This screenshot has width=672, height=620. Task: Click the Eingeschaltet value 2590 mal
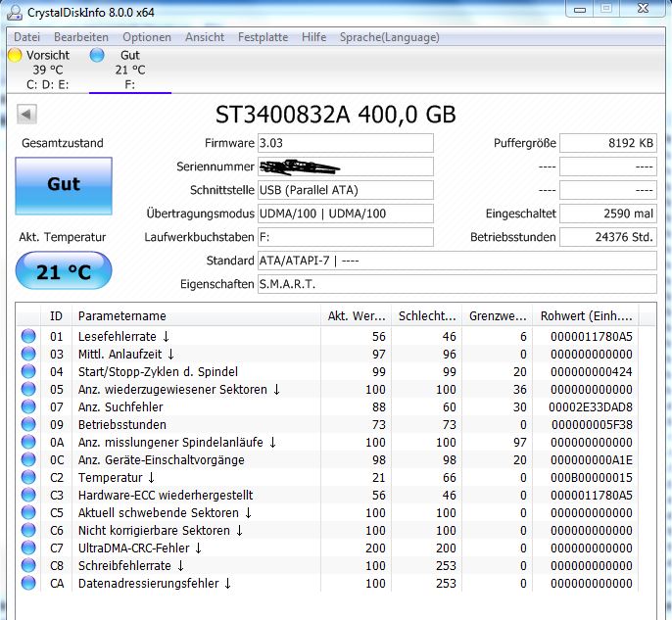608,214
